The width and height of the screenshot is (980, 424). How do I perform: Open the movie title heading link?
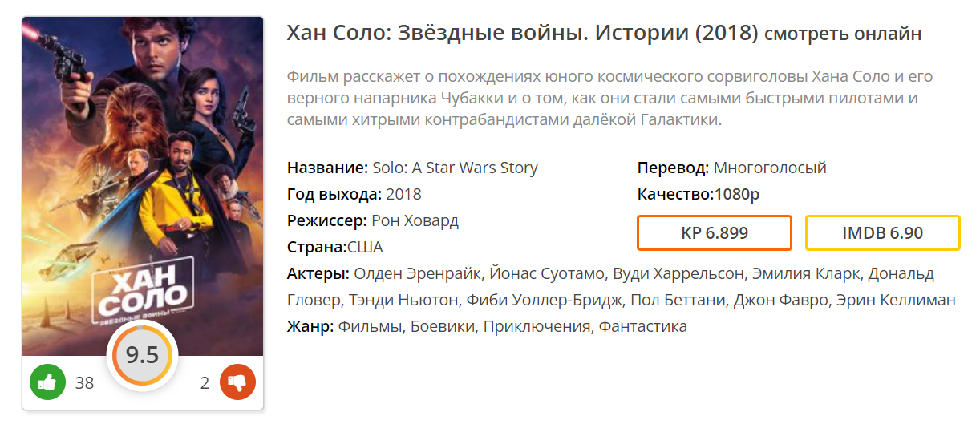point(522,34)
